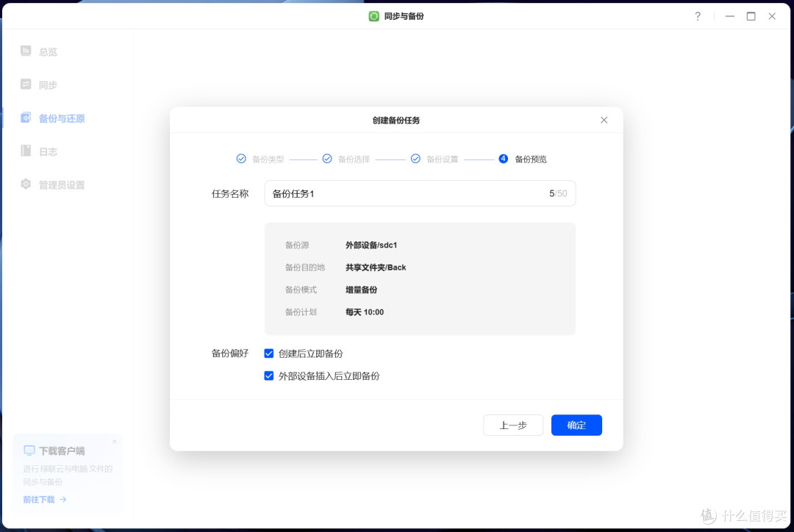This screenshot has height=532, width=794.
Task: Dismiss the 下载客户端 promo card
Action: tap(115, 442)
